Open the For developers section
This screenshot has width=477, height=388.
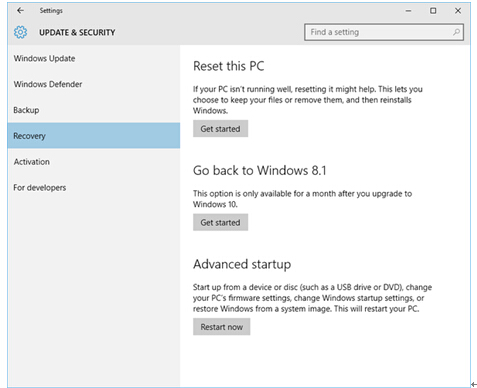94,187
